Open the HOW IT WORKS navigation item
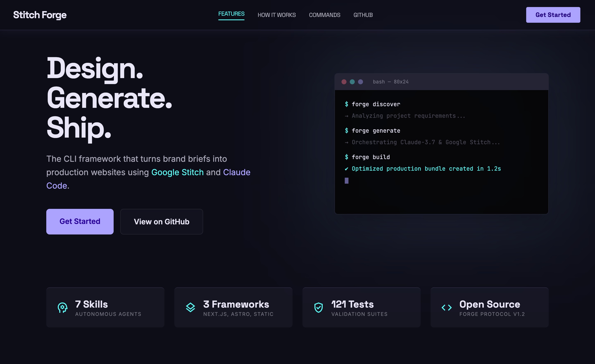 click(276, 15)
